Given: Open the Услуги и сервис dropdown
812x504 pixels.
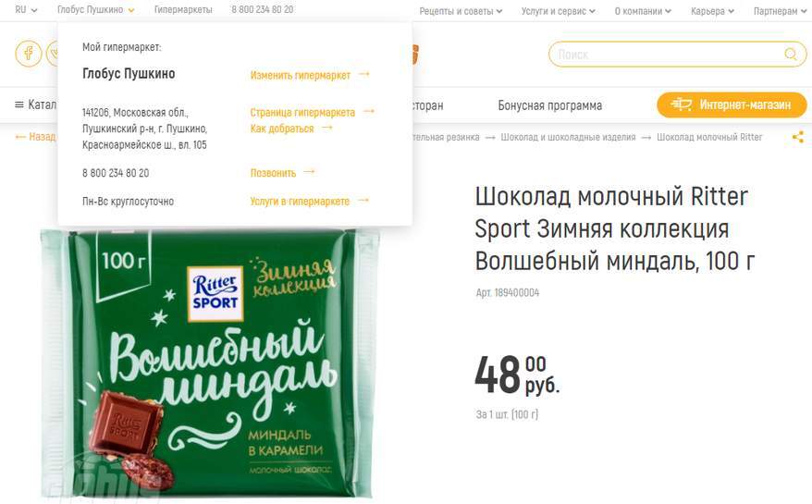Looking at the screenshot, I should pos(559,11).
